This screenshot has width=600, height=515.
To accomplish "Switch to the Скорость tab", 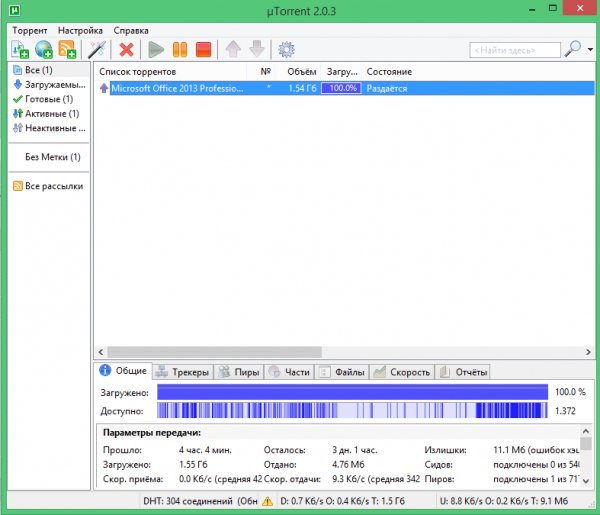I will (x=402, y=372).
